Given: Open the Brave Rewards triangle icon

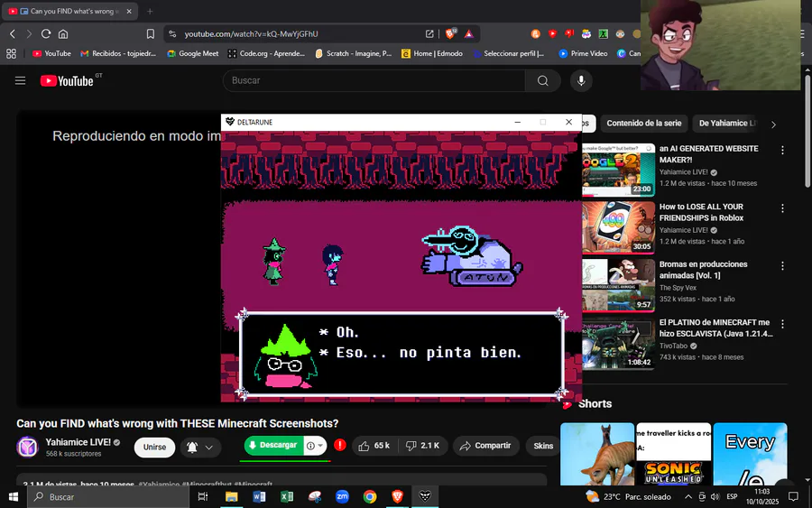Looking at the screenshot, I should pyautogui.click(x=468, y=34).
